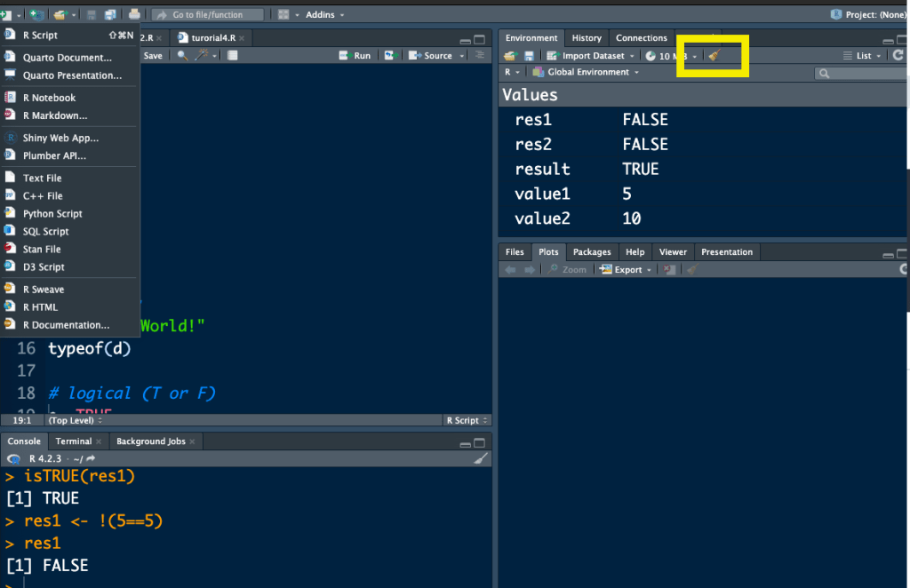
Task: Switch to the History tab
Action: pyautogui.click(x=587, y=38)
